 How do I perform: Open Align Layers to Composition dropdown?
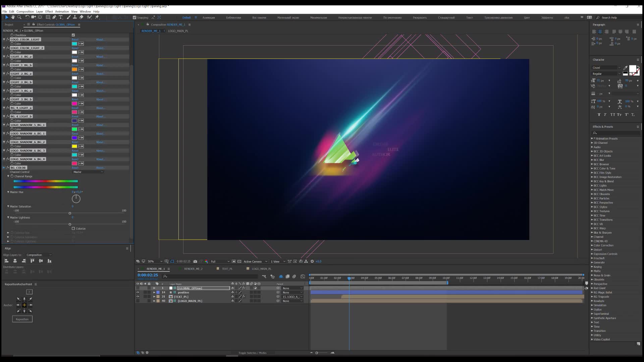click(x=39, y=255)
